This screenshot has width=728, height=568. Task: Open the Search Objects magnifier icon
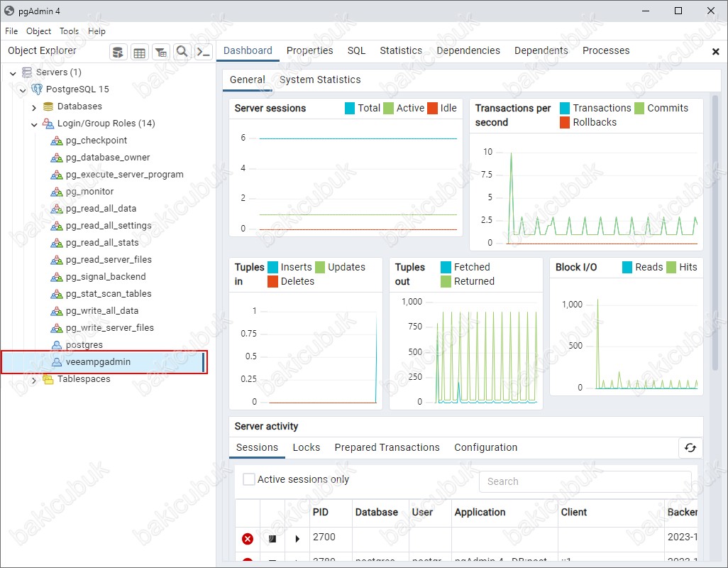click(182, 52)
